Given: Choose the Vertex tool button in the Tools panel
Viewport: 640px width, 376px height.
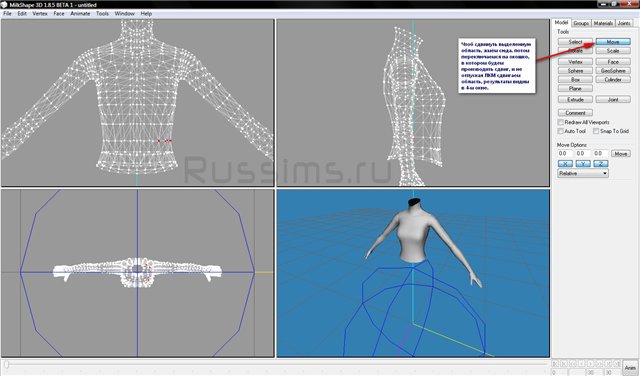Looking at the screenshot, I should tap(575, 62).
